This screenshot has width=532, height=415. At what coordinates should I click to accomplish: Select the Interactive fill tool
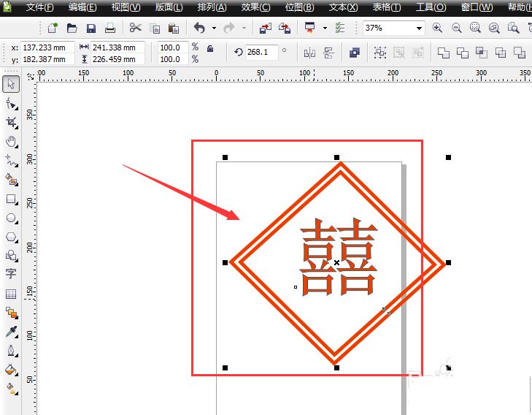coord(11,389)
